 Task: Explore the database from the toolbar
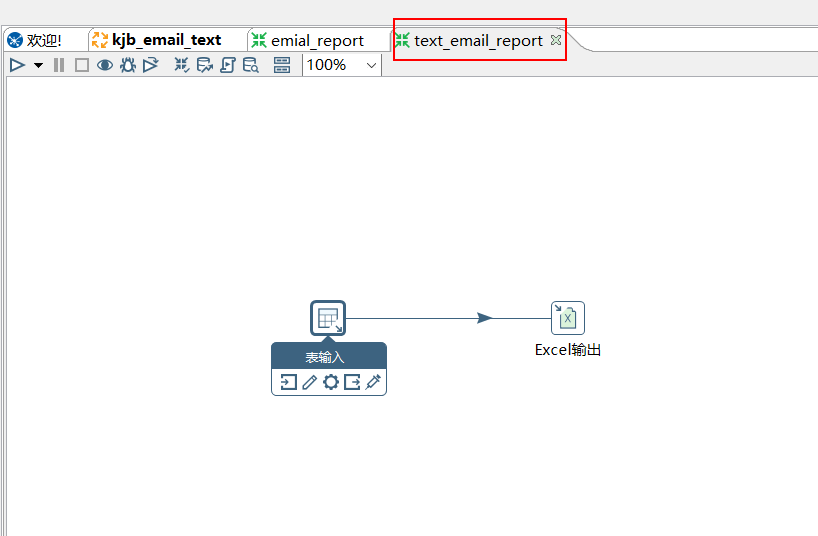tap(251, 65)
